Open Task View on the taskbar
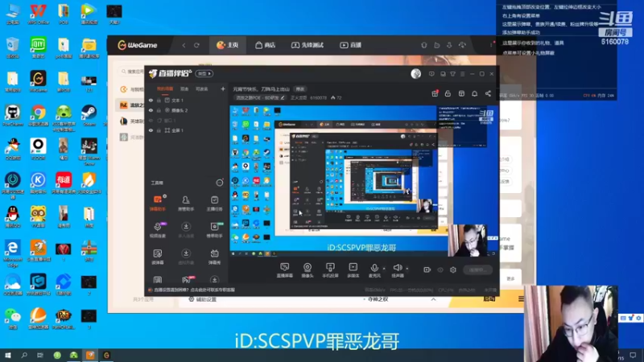 [x=39, y=355]
